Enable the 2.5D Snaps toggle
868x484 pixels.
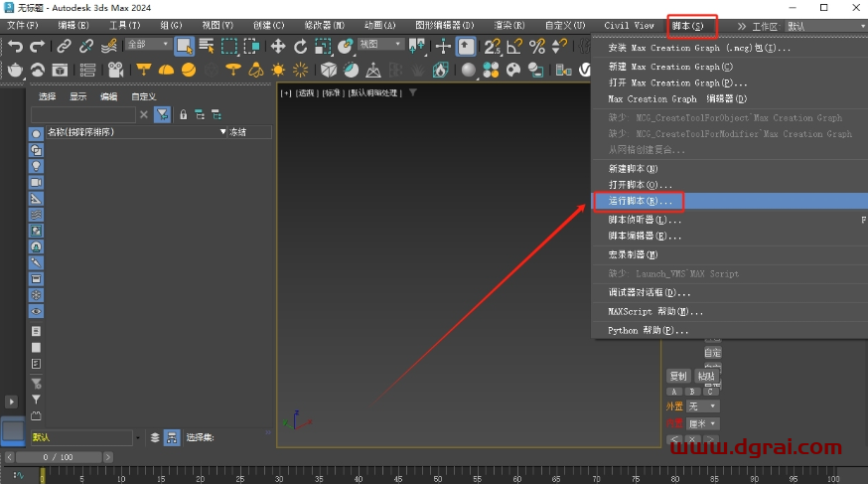coord(492,46)
